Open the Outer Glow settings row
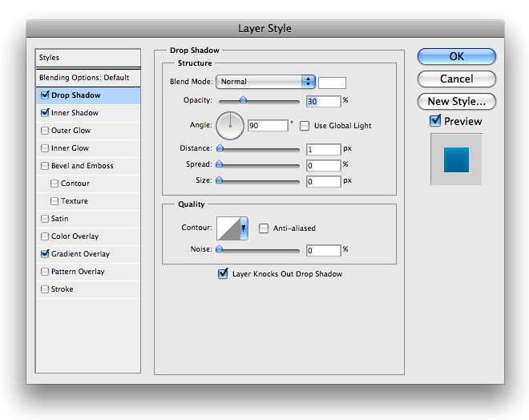Image resolution: width=529 pixels, height=420 pixels. [88, 131]
